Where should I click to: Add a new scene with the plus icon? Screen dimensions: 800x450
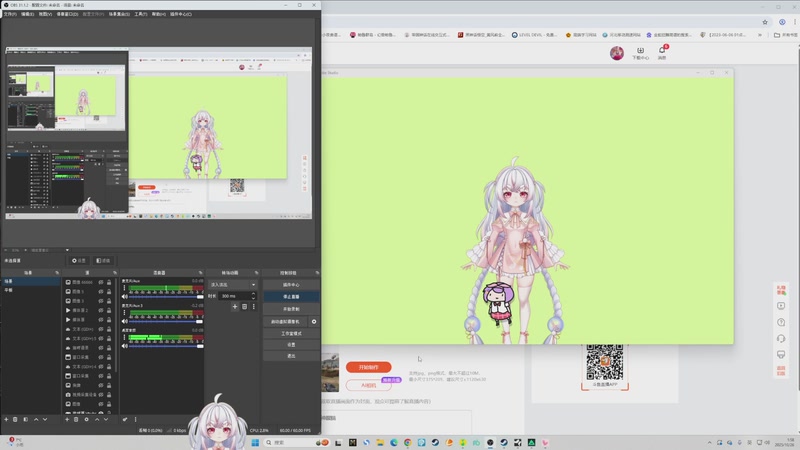click(x=6, y=419)
